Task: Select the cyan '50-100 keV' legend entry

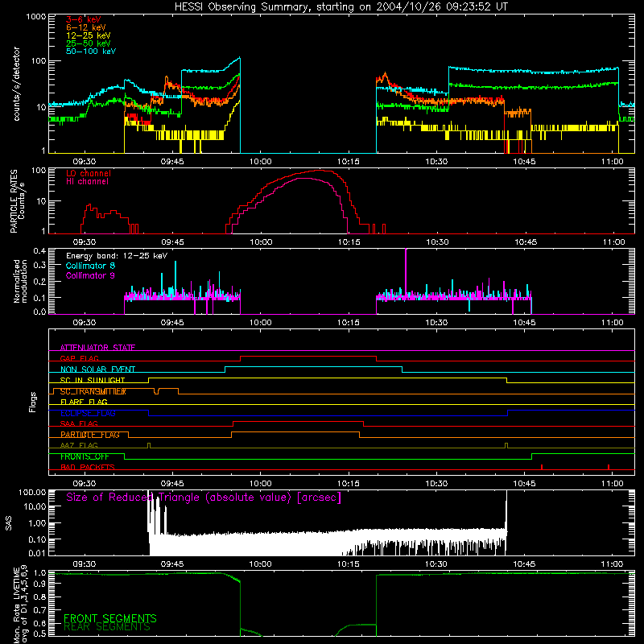Action: click(91, 52)
